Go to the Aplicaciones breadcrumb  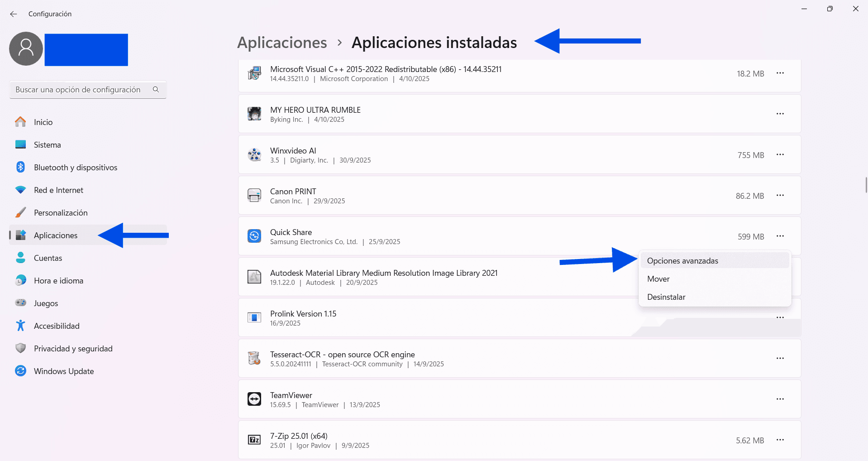tap(282, 43)
